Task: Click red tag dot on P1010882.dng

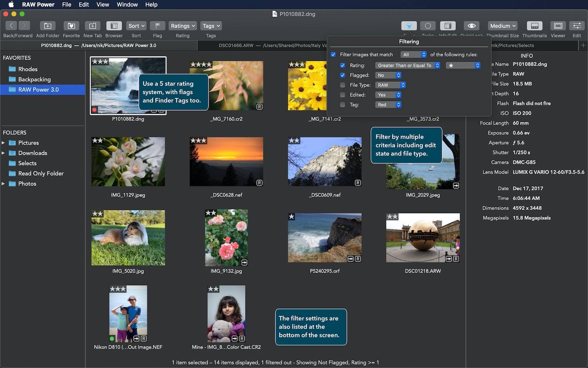Action: (x=94, y=110)
